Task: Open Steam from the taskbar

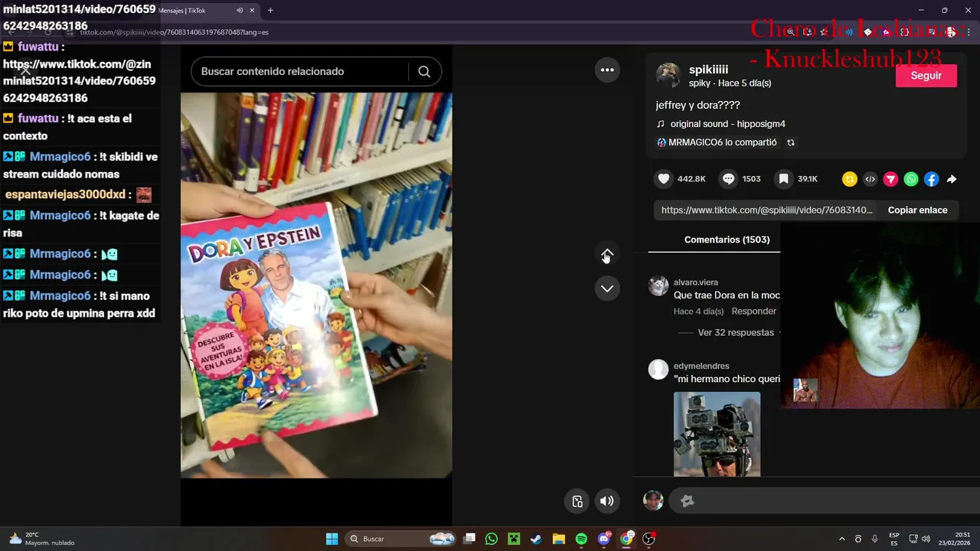Action: coord(536,539)
